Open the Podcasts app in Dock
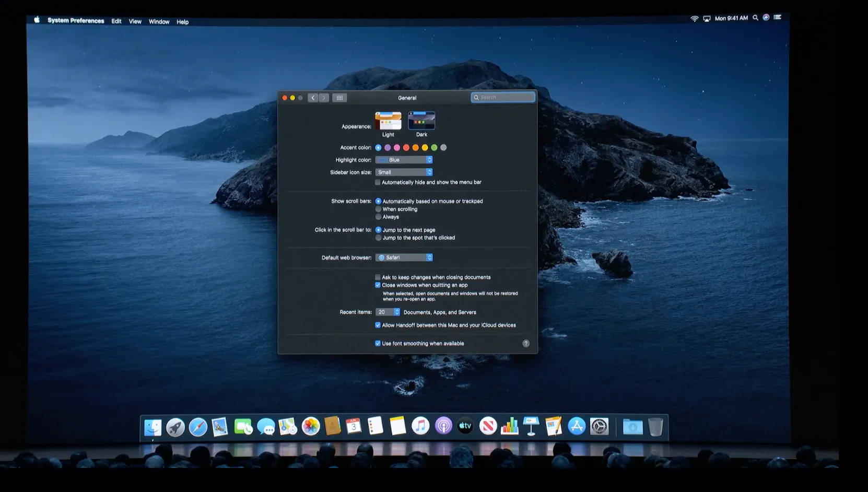Screen dimensions: 868x492 pyautogui.click(x=443, y=426)
